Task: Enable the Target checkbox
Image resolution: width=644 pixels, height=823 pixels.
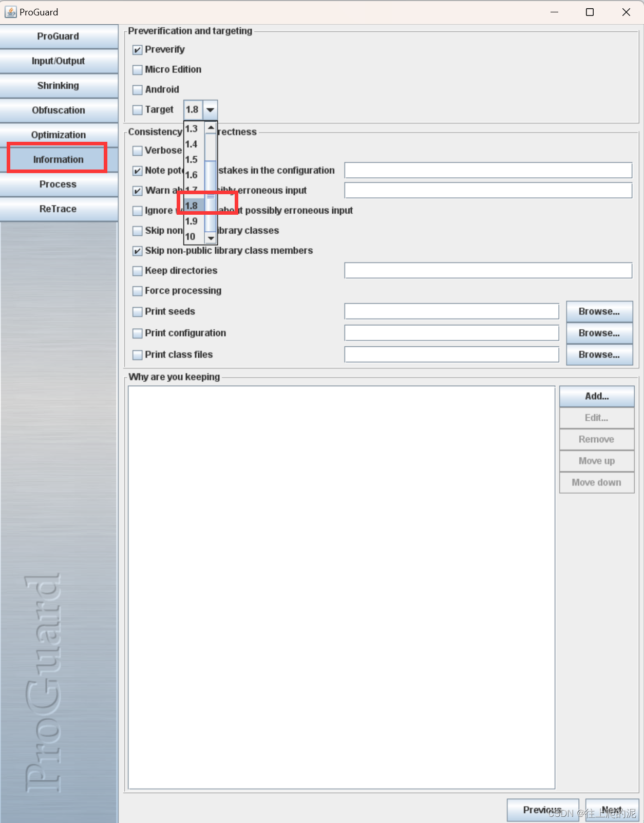Action: pos(137,110)
